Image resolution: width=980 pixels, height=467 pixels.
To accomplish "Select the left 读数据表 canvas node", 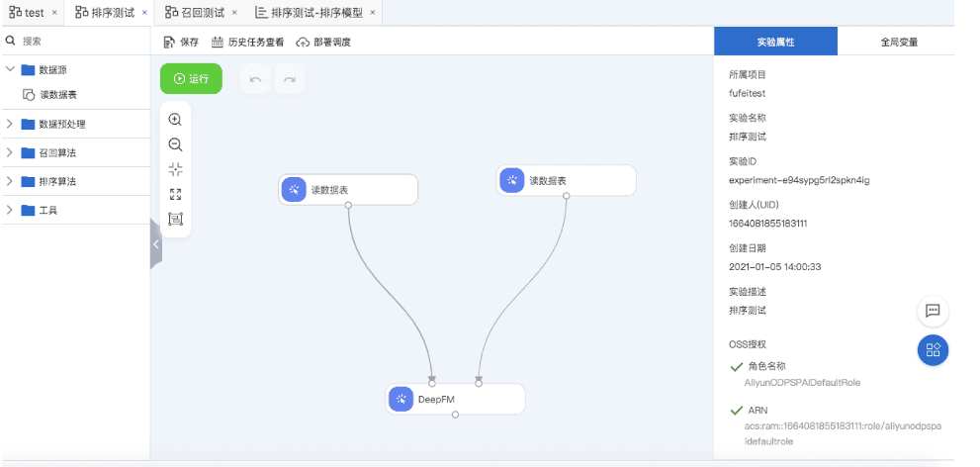I will (348, 189).
